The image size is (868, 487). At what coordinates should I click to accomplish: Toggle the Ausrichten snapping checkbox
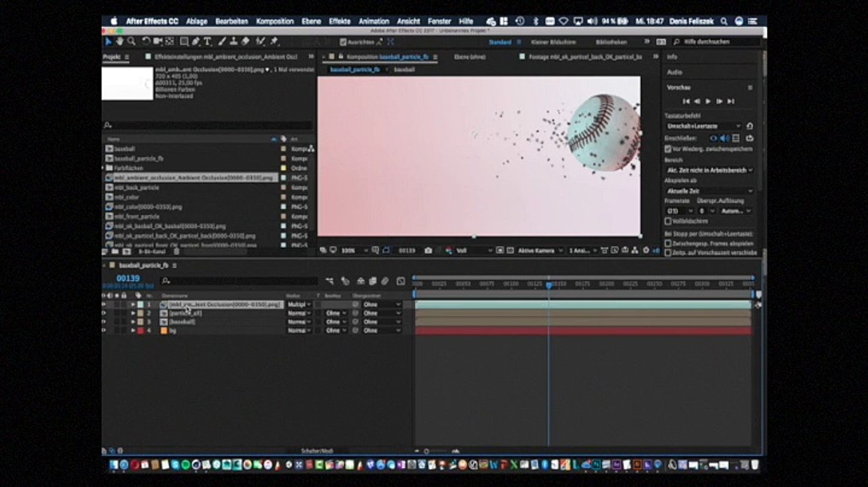click(343, 42)
